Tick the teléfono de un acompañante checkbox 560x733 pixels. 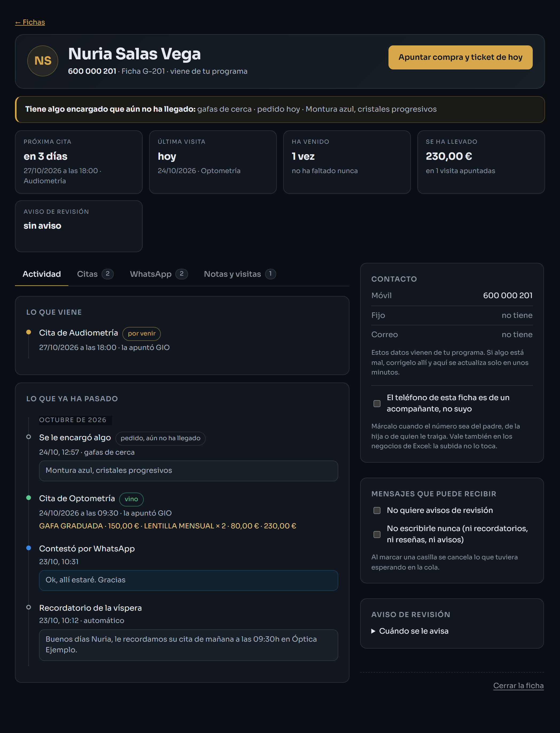point(377,403)
